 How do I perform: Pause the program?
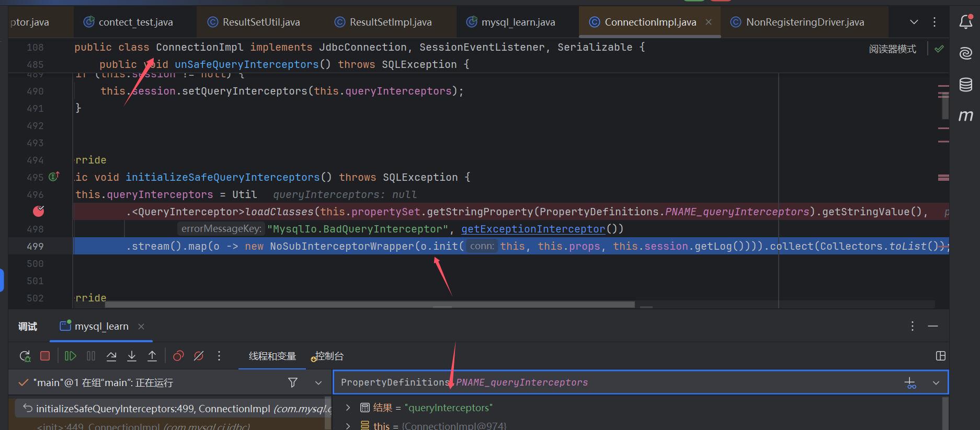[x=91, y=356]
